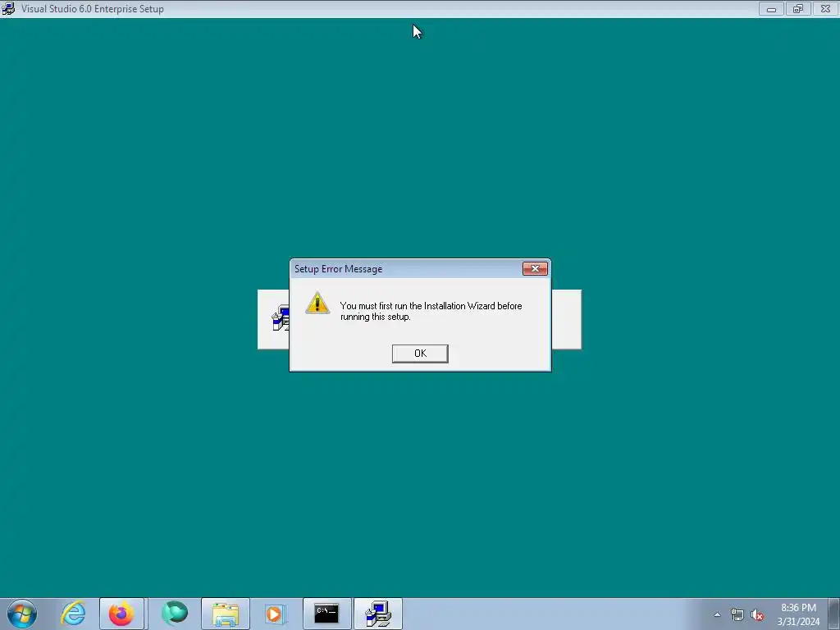
Task: Switch to the Command Prompt taskbar window
Action: pos(326,614)
